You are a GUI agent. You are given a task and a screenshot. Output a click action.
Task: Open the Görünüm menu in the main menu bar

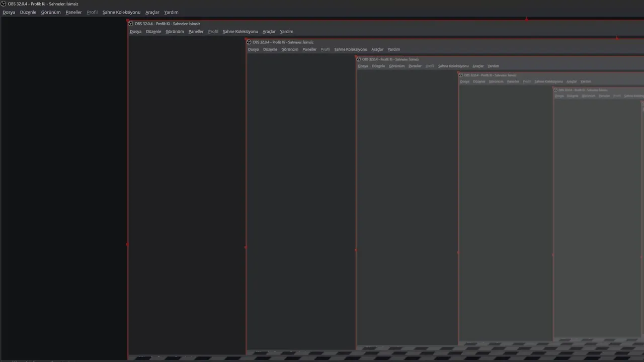click(51, 12)
